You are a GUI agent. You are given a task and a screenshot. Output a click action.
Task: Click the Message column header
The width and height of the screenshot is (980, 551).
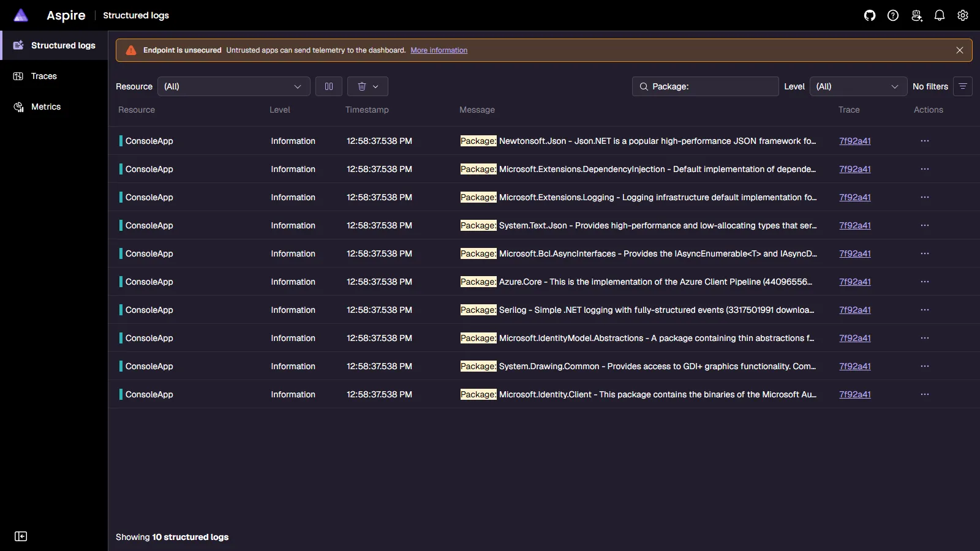[x=477, y=110]
